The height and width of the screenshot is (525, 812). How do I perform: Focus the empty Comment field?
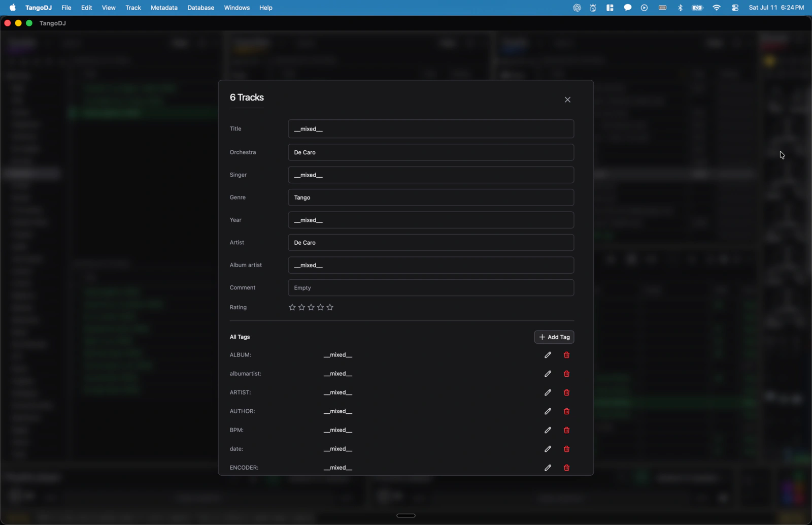coord(431,288)
